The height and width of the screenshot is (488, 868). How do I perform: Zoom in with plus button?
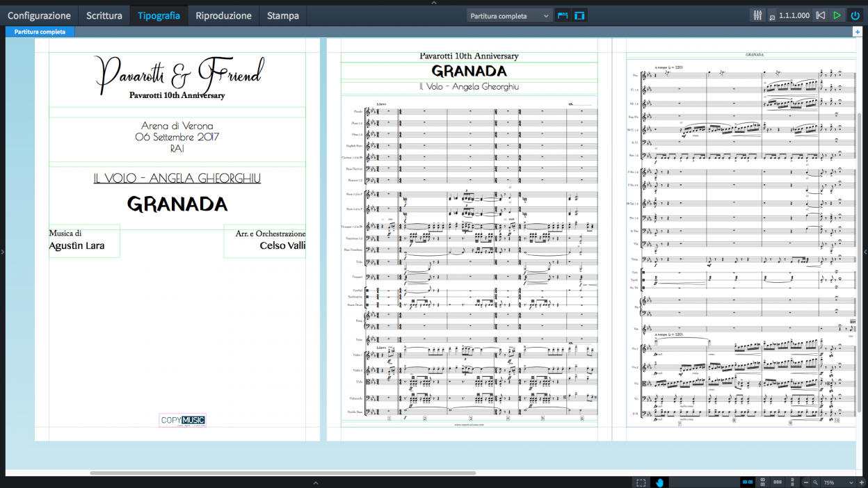click(862, 482)
